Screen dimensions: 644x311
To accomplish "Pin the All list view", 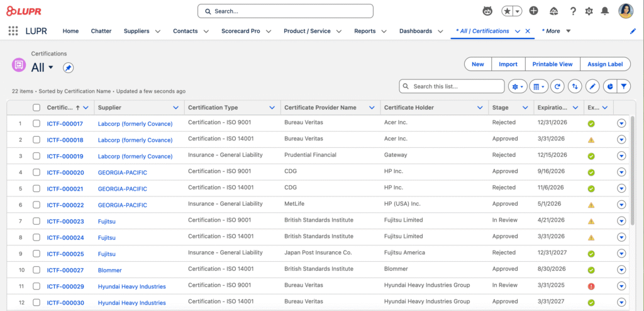I will click(69, 68).
